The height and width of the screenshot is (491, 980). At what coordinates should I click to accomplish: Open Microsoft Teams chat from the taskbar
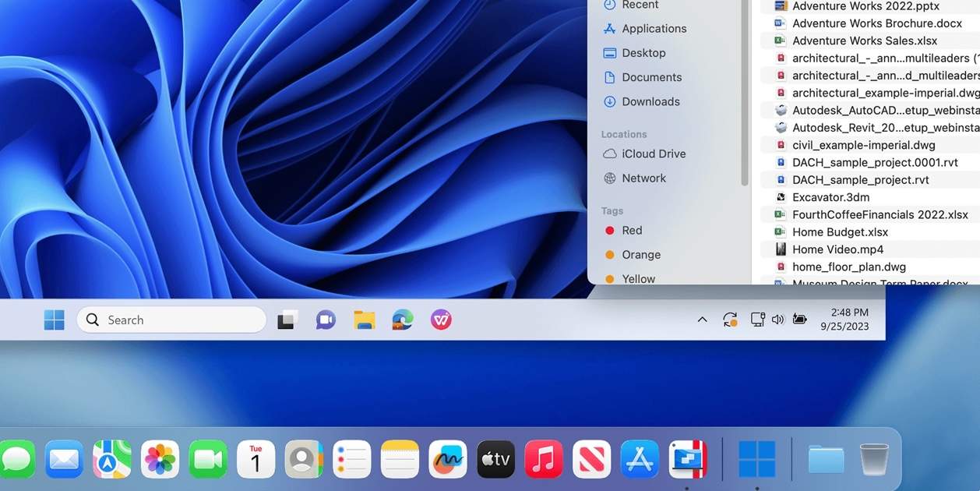point(325,319)
